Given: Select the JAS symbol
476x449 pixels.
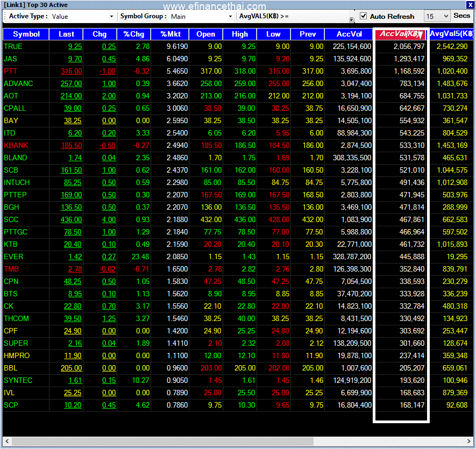Looking at the screenshot, I should [x=10, y=59].
